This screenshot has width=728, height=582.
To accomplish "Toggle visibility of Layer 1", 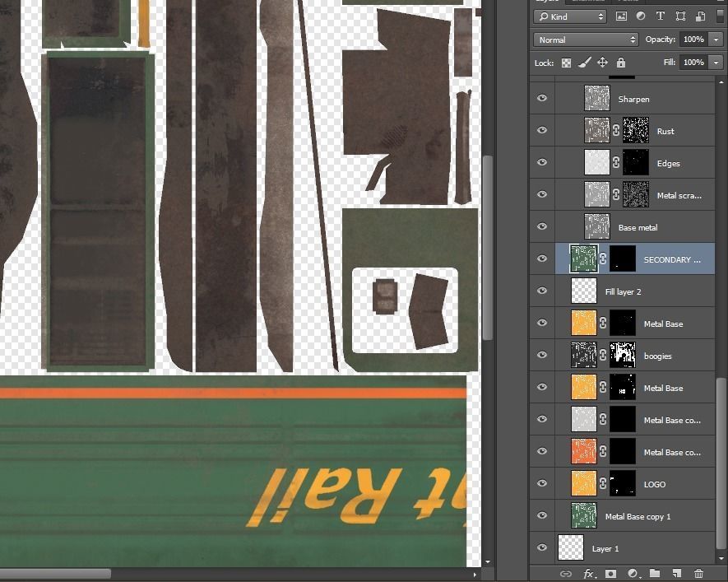I will [x=542, y=547].
